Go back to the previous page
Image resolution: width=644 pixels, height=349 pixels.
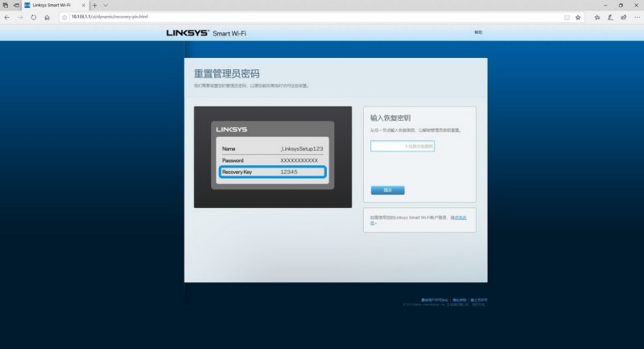pyautogui.click(x=7, y=17)
